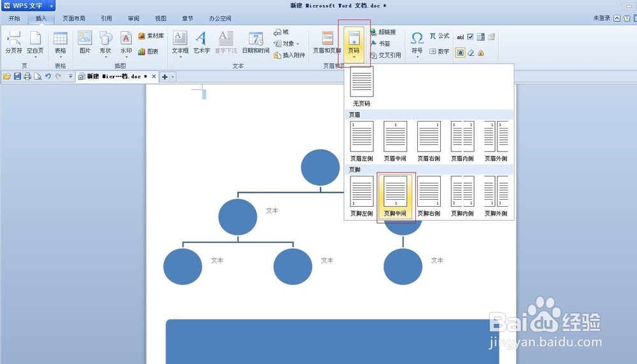Select 页眉右侧 page number position

pos(429,141)
